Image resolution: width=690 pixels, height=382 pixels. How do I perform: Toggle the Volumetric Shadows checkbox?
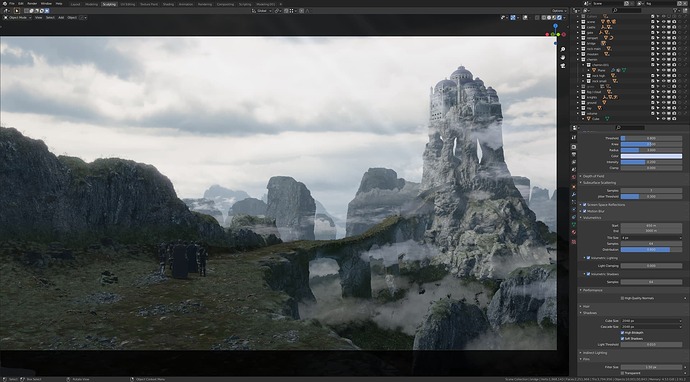(x=588, y=274)
